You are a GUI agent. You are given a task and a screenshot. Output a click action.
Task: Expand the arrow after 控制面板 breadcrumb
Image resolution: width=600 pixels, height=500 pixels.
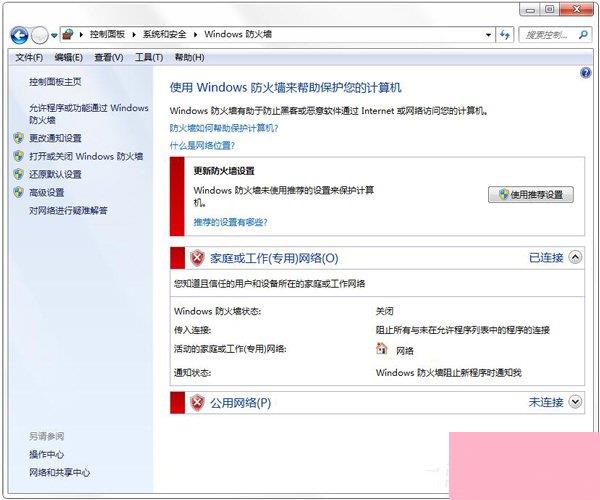134,35
